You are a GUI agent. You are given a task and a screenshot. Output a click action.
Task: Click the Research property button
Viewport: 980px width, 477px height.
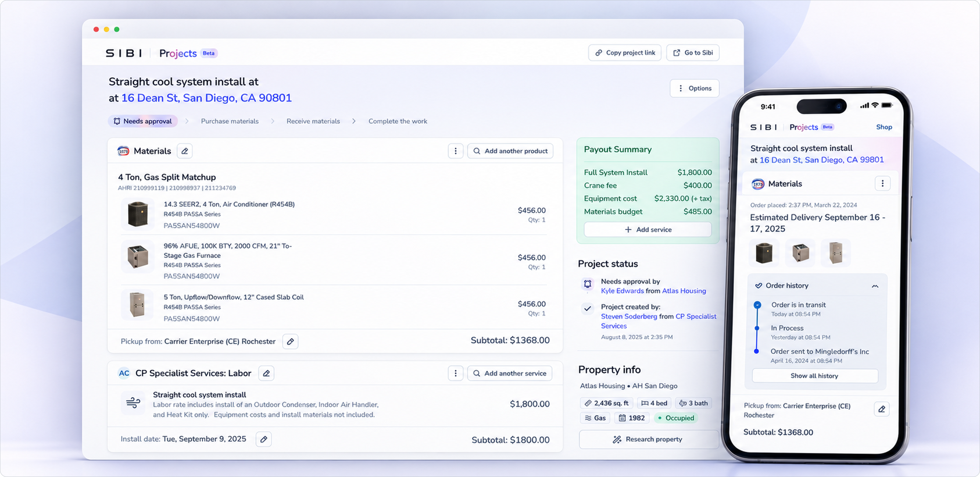649,439
